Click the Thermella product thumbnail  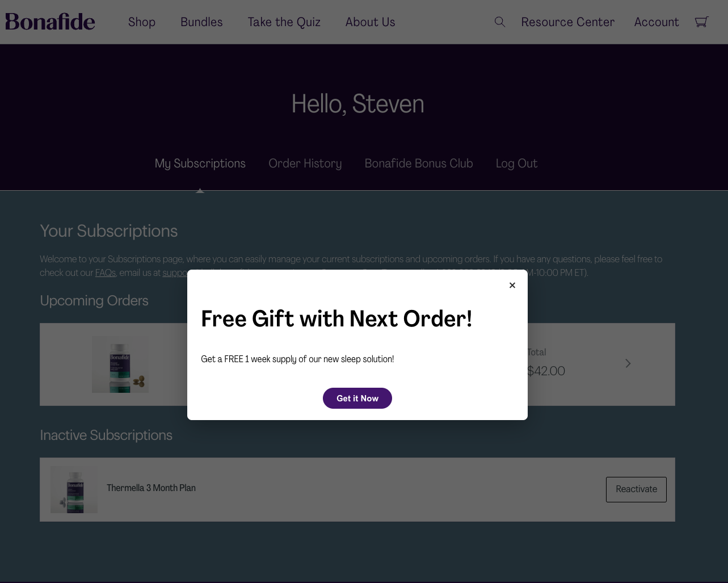coord(74,489)
